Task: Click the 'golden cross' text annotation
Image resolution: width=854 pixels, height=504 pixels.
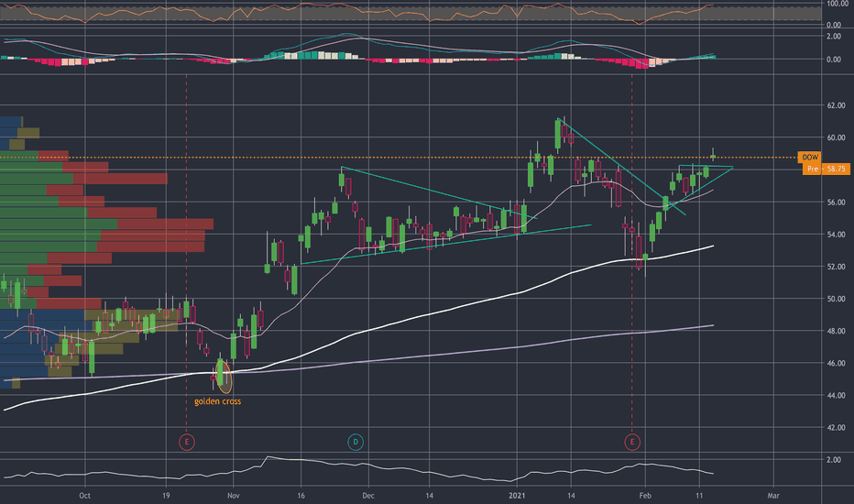Action: pos(217,401)
